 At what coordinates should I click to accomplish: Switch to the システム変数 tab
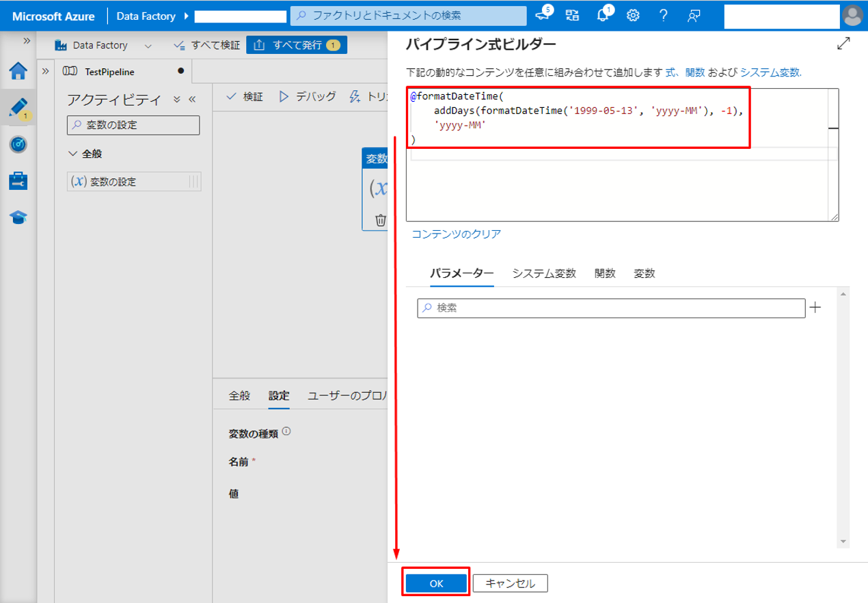point(544,273)
